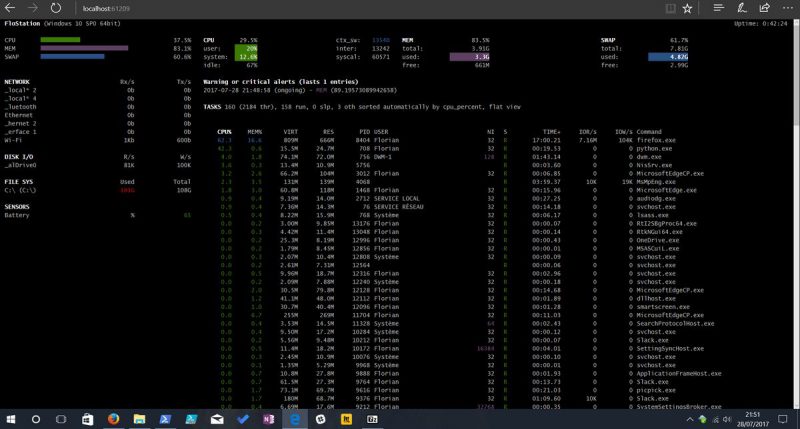This screenshot has width=800, height=429.
Task: Open the yellow app icon on taskbar
Action: (x=346, y=419)
